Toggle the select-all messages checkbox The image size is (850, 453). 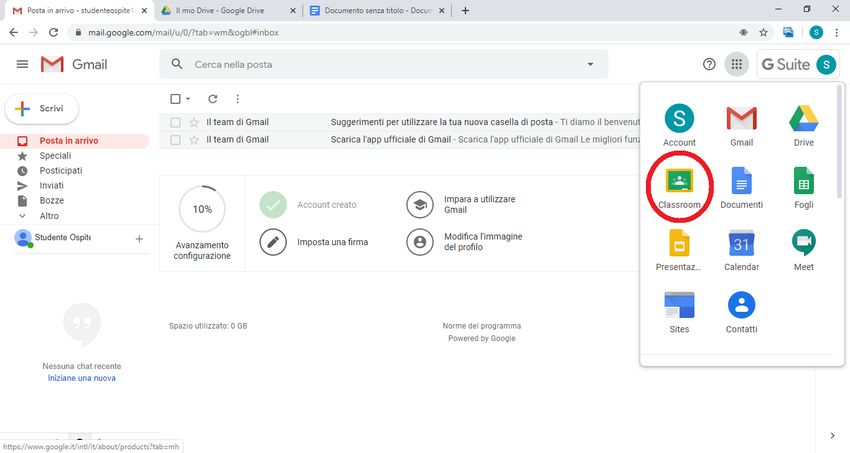click(x=175, y=99)
